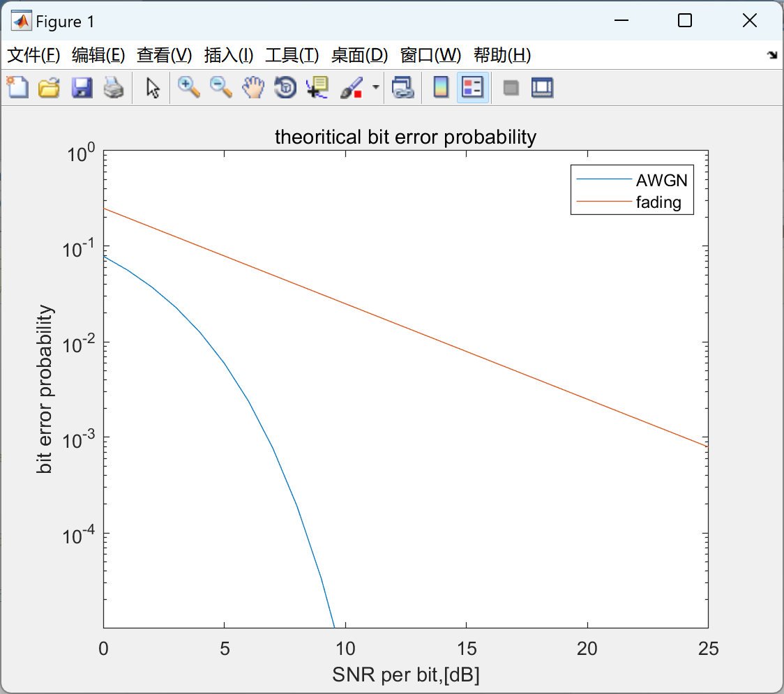Click the Link Plot icon
The height and width of the screenshot is (694, 784).
(403, 87)
